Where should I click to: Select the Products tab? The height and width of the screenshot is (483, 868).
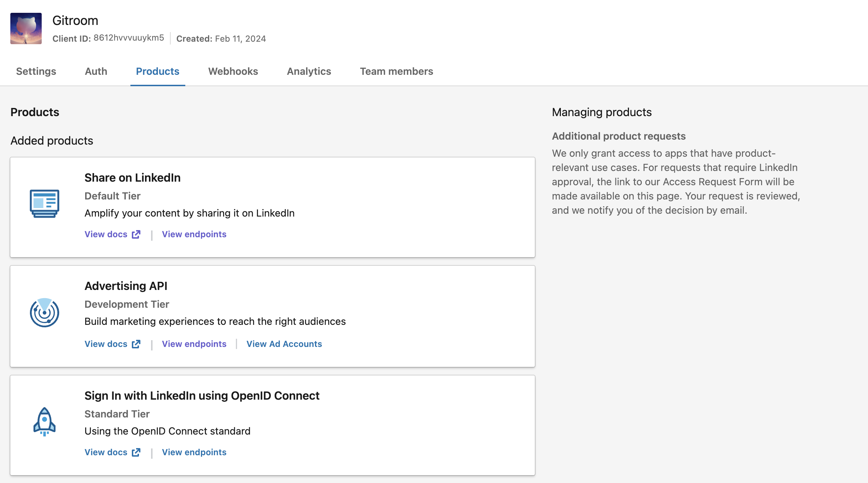click(x=157, y=71)
